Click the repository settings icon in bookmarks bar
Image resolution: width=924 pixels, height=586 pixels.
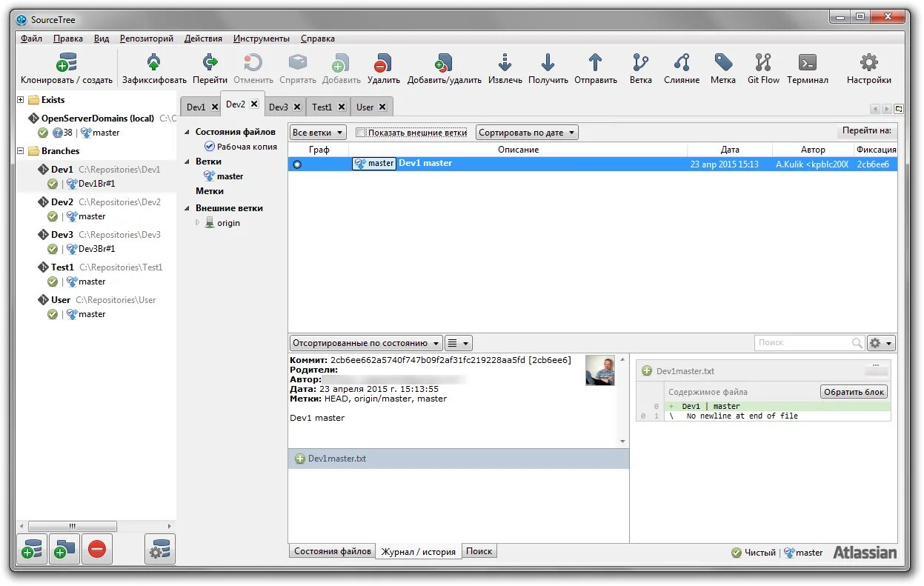160,550
